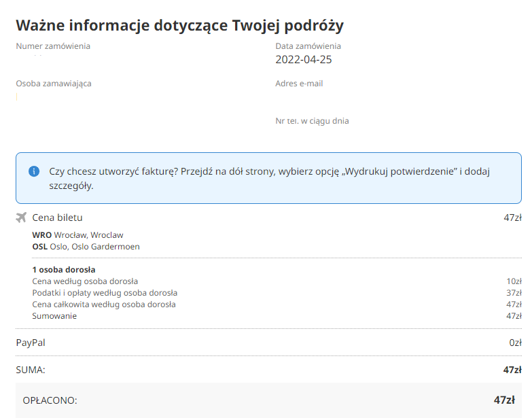The width and height of the screenshot is (532, 418).
Task: Select the 47zł value in the Cena biletu row
Action: (513, 217)
